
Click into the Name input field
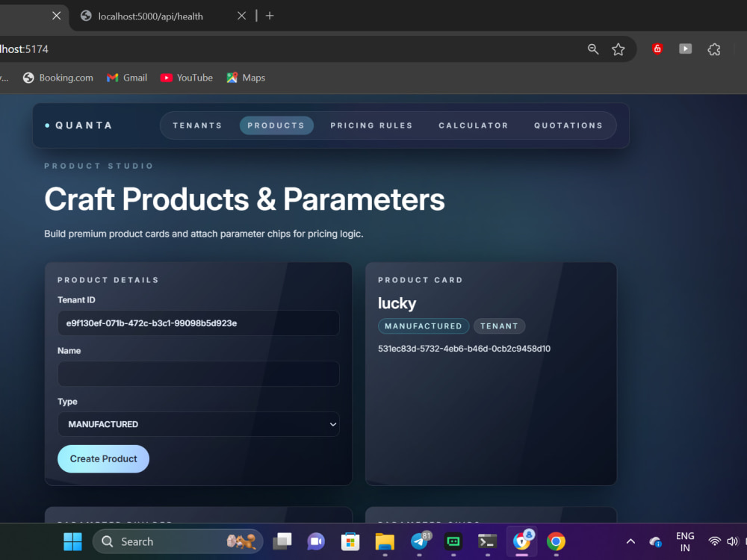(199, 374)
